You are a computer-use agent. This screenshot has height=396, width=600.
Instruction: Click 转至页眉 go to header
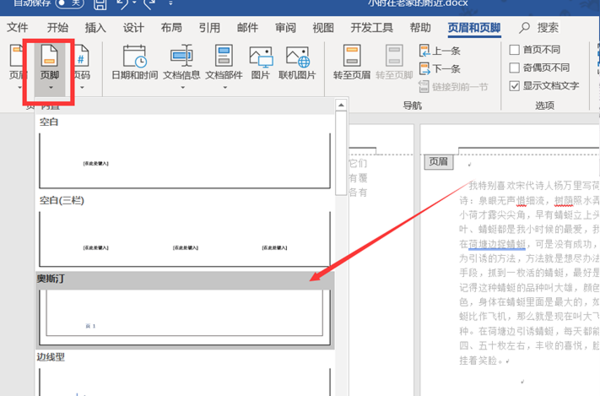[x=352, y=62]
